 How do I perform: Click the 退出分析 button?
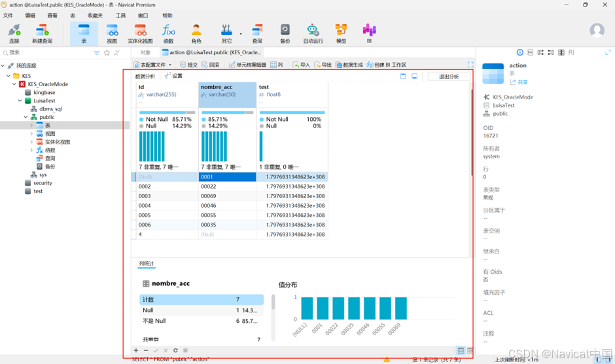coord(449,76)
